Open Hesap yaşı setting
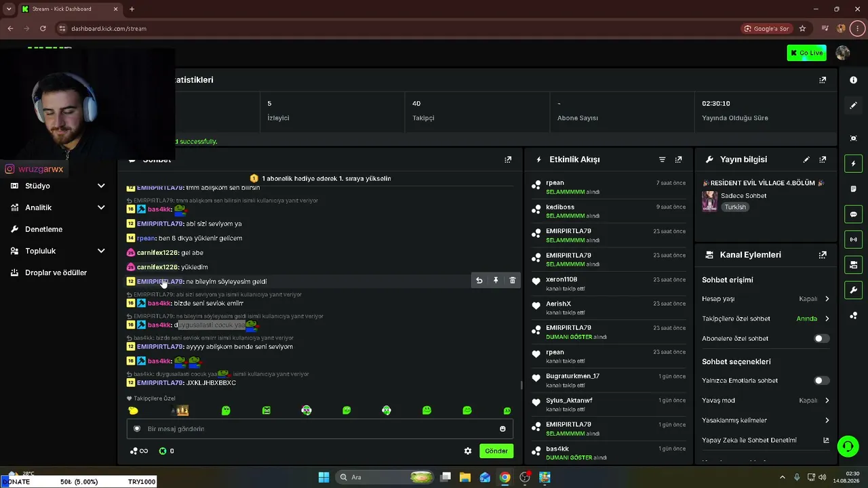 pos(766,299)
